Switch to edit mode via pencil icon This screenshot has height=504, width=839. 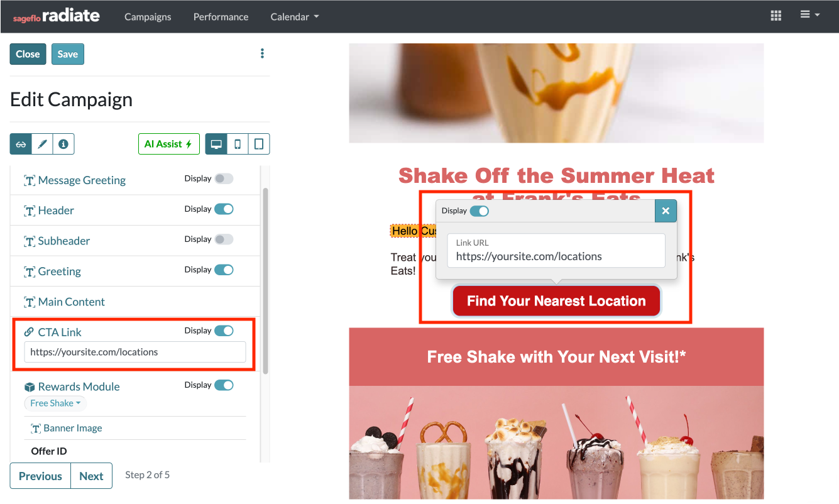pos(42,144)
